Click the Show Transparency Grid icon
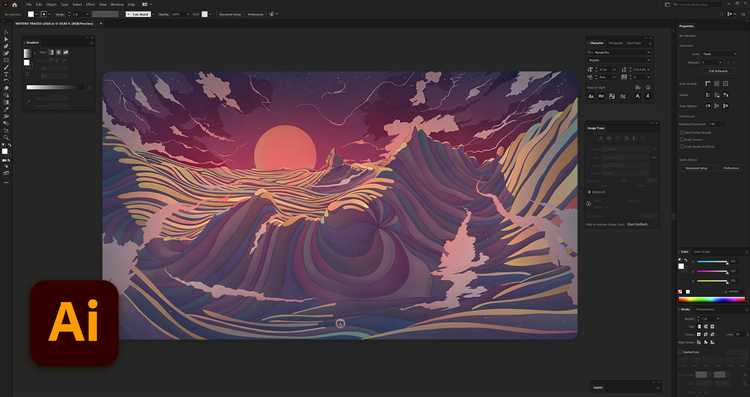The width and height of the screenshot is (750, 397). point(726,84)
